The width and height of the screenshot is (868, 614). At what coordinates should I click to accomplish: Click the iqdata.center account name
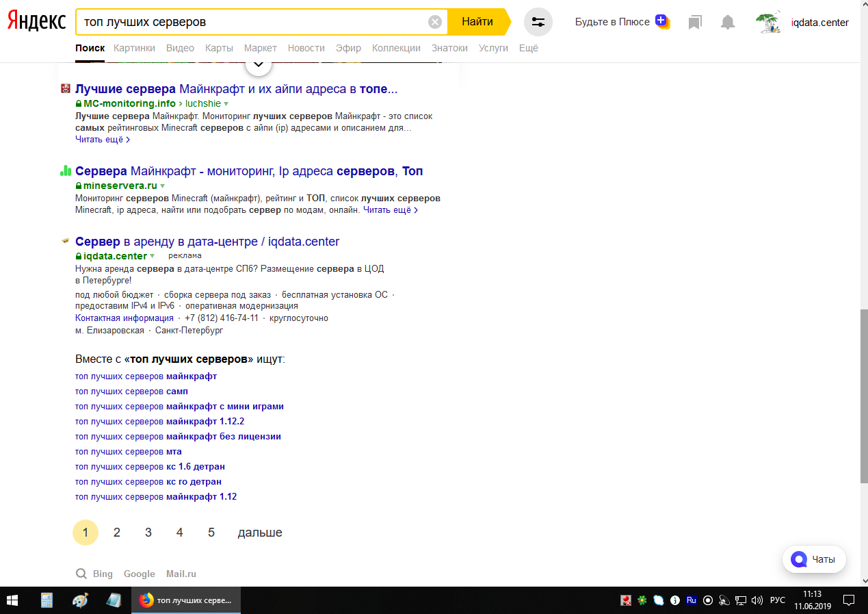(x=819, y=23)
